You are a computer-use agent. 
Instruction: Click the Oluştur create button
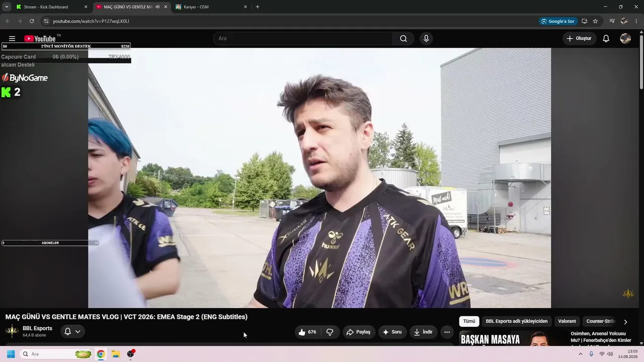[x=580, y=39]
